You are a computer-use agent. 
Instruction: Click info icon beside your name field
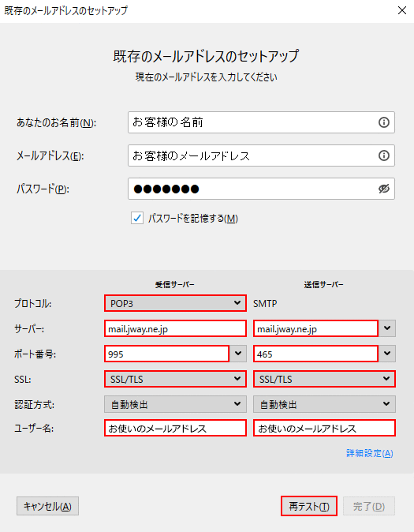pyautogui.click(x=383, y=122)
